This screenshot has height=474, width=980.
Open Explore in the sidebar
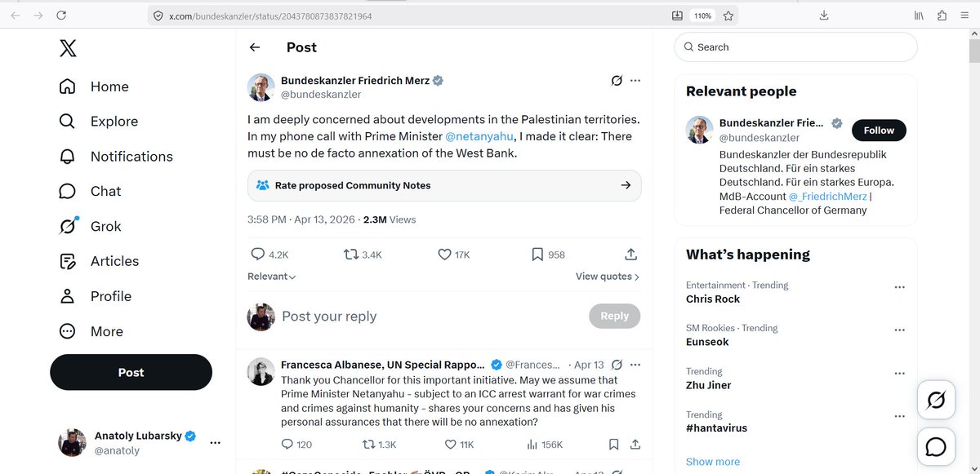98,122
